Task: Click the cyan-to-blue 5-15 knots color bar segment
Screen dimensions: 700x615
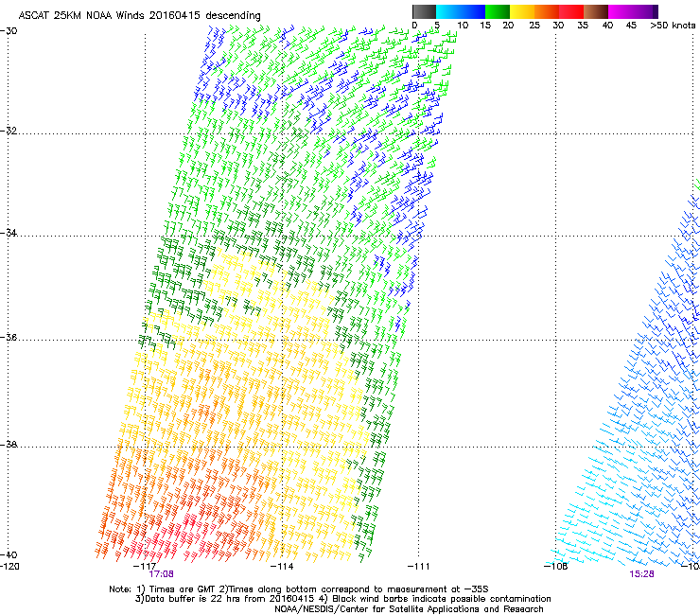Action: (461, 11)
